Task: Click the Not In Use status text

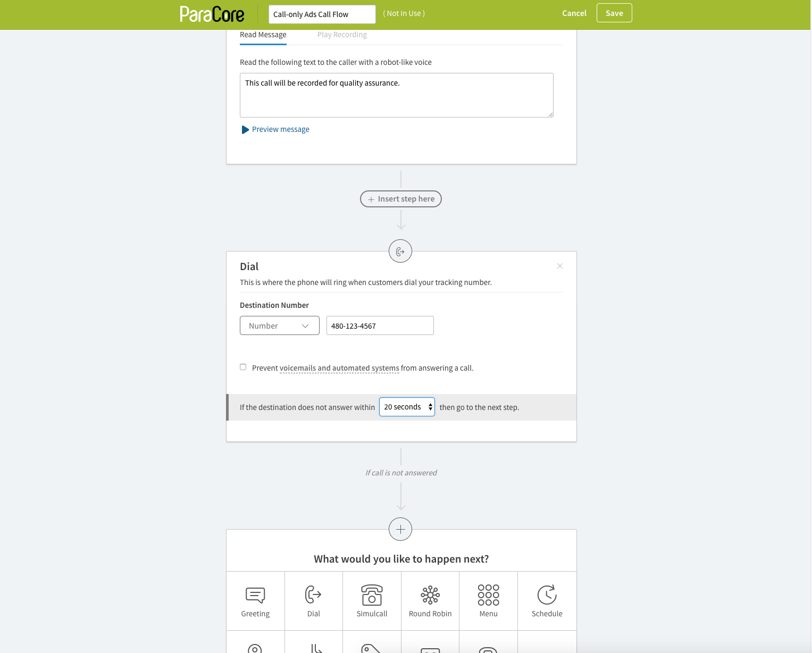Action: [404, 14]
